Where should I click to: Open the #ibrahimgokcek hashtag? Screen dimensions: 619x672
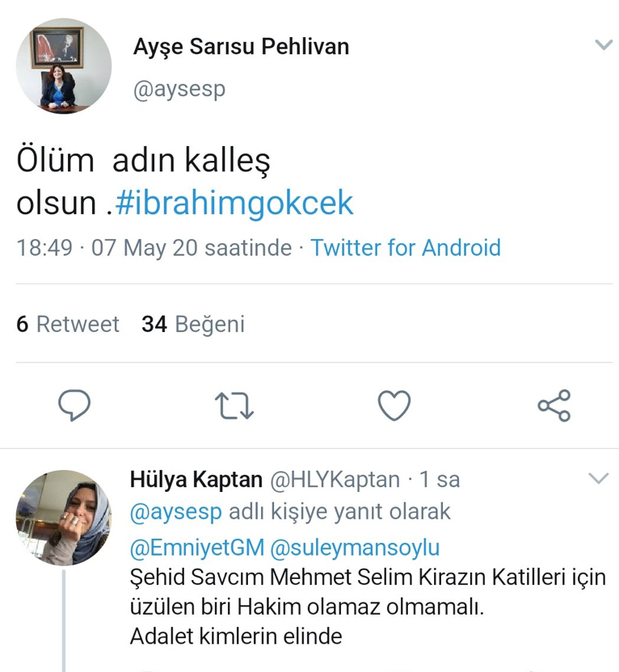tap(236, 203)
